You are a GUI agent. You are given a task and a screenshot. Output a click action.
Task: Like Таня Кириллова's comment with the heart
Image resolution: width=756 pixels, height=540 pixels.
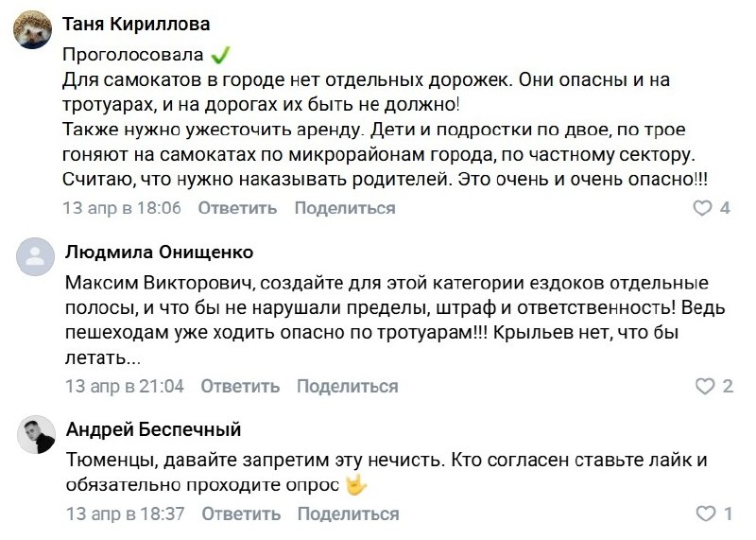tap(702, 208)
